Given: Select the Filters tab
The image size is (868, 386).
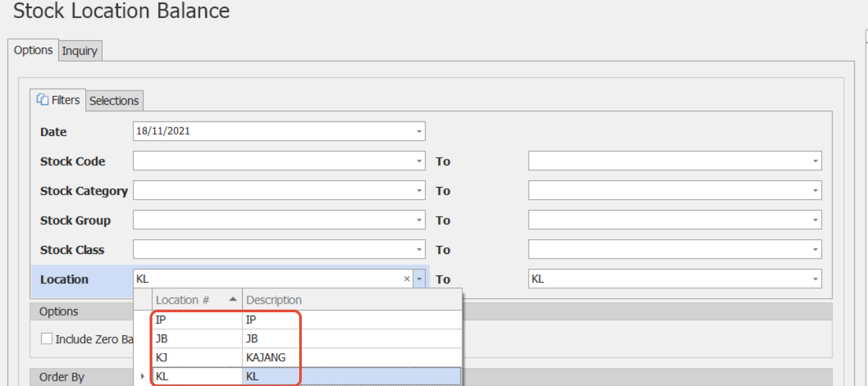Looking at the screenshot, I should (58, 100).
